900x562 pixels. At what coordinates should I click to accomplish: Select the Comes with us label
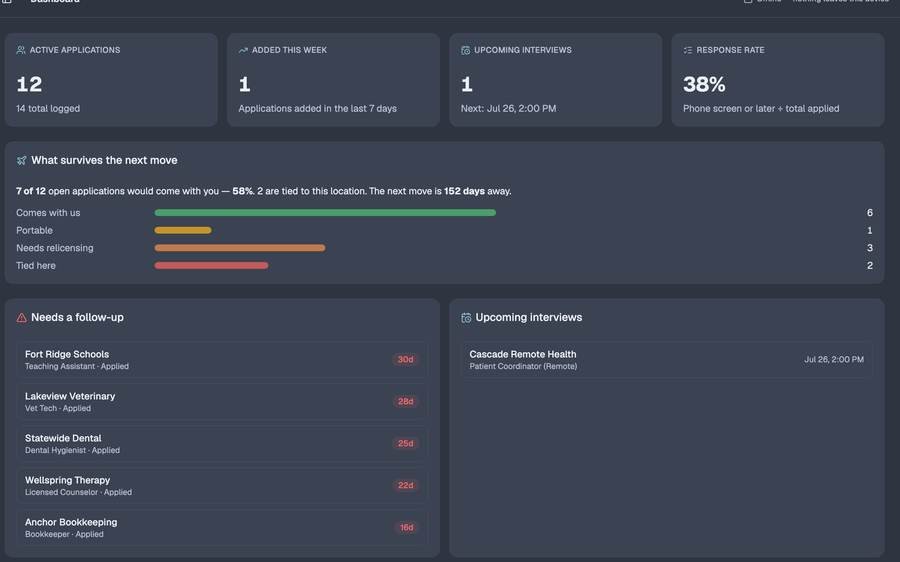point(48,212)
